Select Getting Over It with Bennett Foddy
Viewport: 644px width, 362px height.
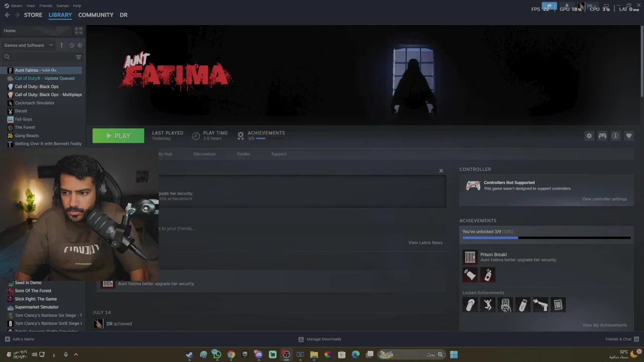(41, 143)
